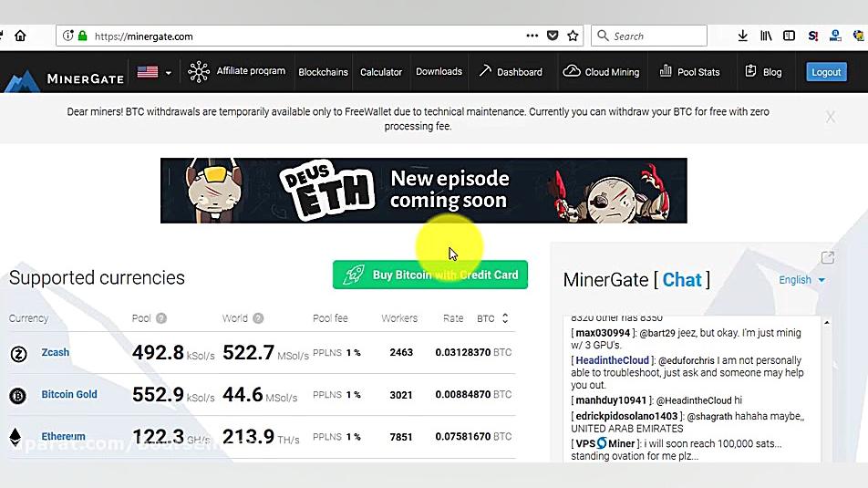Pop out chat with the external window icon

[828, 257]
